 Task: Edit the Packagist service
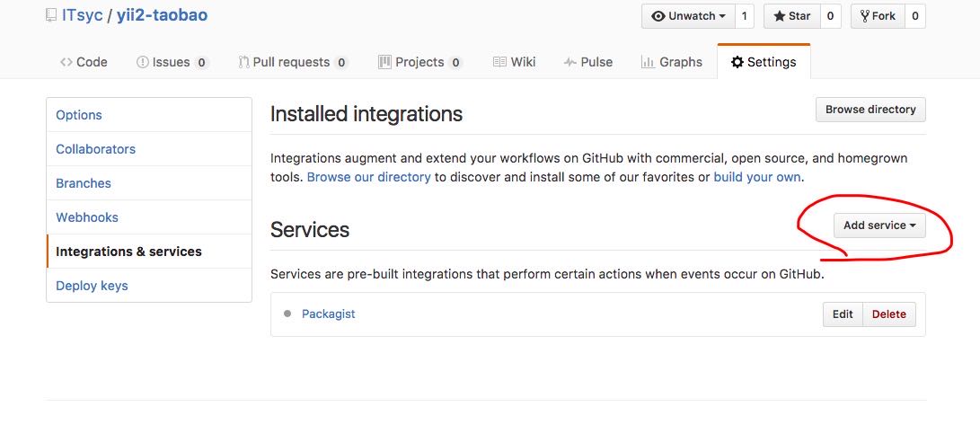tap(843, 314)
